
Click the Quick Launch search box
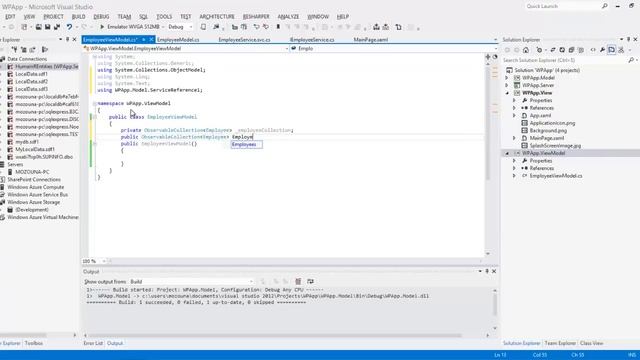click(563, 6)
